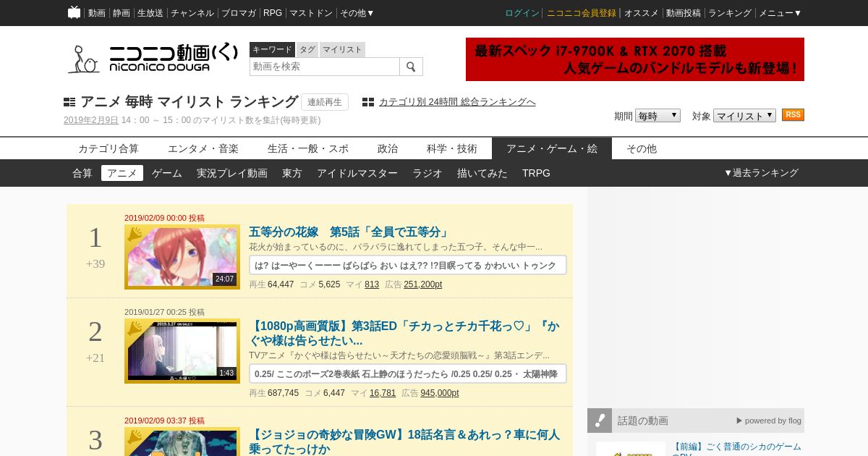The width and height of the screenshot is (868, 456).
Task: Click ニコニコ会員登録 link
Action: (x=582, y=13)
